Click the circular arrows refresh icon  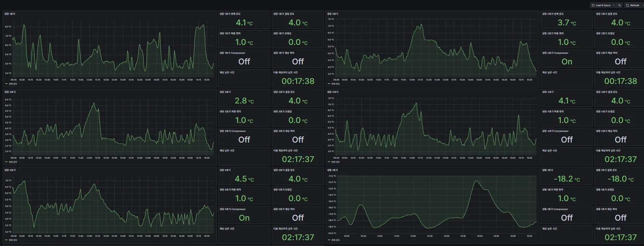tap(627, 5)
